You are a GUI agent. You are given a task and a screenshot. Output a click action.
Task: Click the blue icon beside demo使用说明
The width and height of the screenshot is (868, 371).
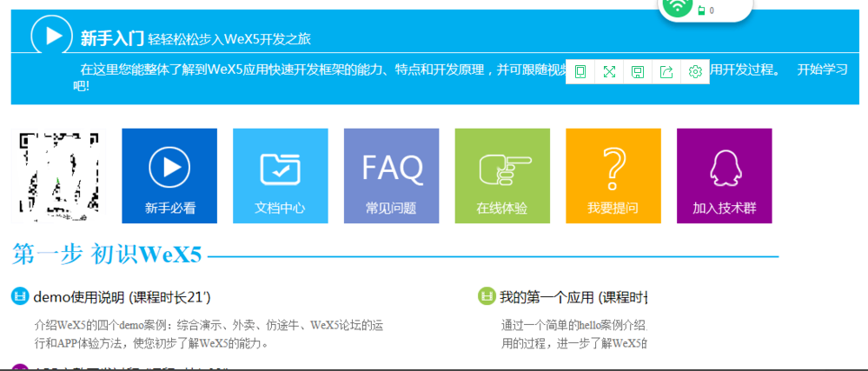point(20,296)
